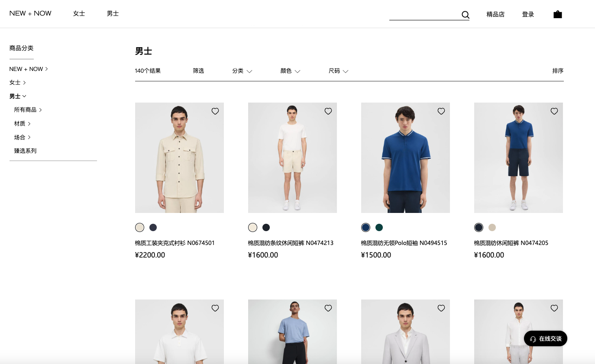
Task: Select green swatch for 无领Polo短袖
Action: tap(379, 227)
